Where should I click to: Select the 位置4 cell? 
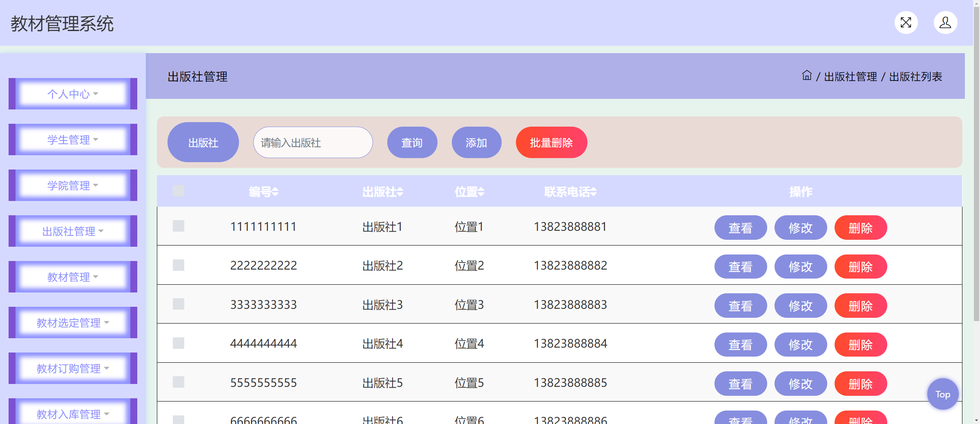(469, 344)
